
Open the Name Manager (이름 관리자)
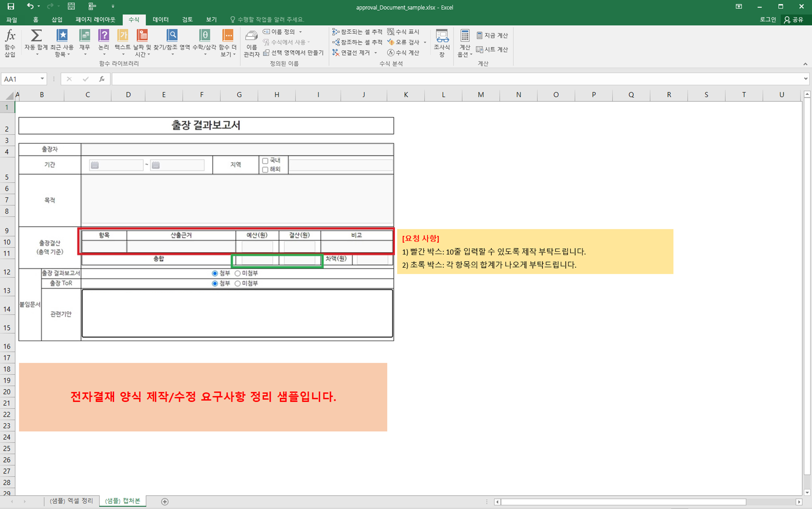tap(251, 43)
